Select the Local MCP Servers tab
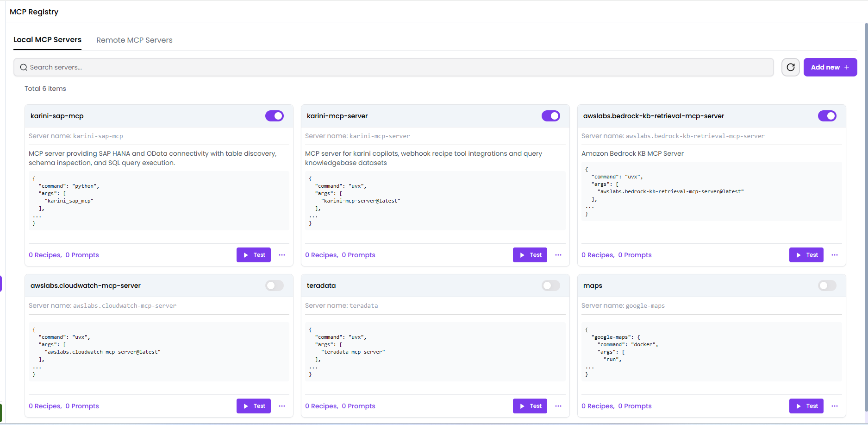 pyautogui.click(x=47, y=40)
